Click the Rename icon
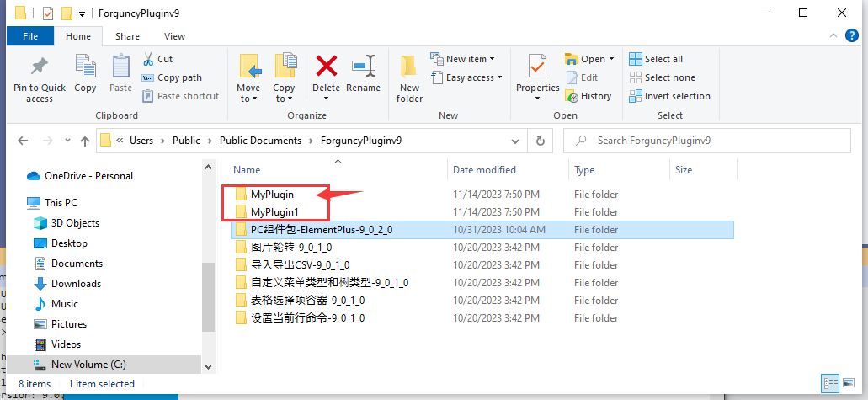 tap(363, 67)
